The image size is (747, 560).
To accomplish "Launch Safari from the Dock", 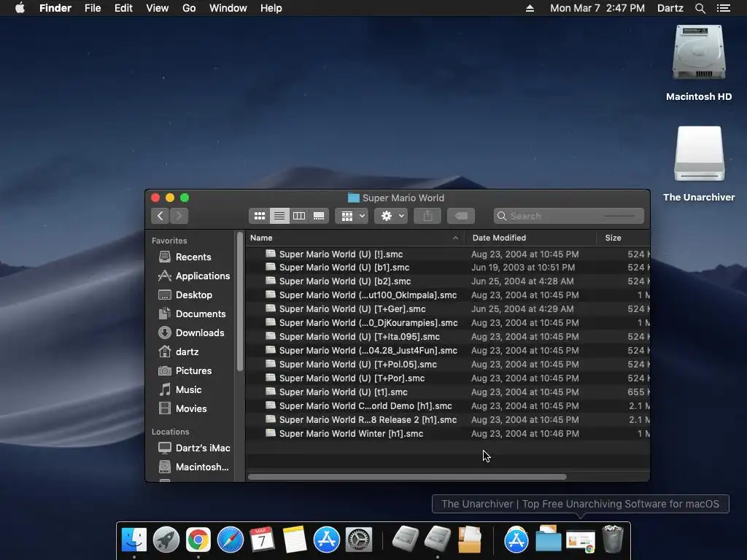I will [x=230, y=540].
